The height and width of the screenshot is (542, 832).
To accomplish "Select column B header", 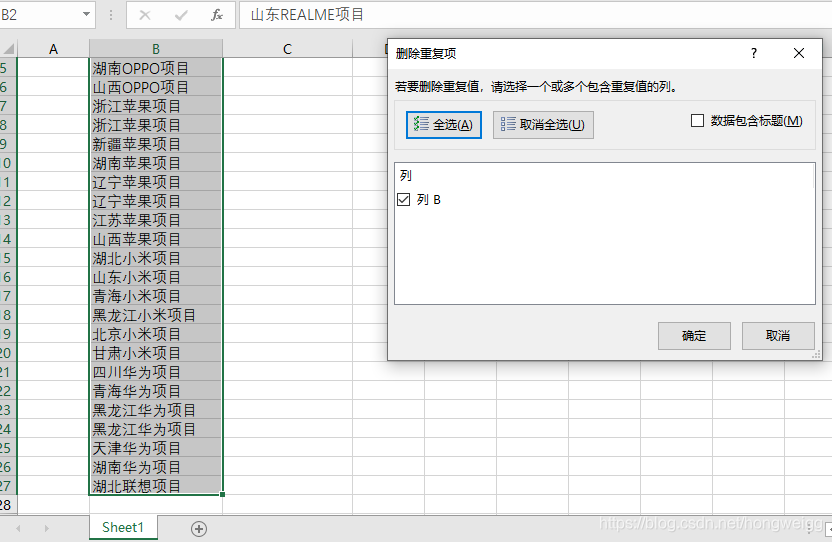I will (x=156, y=49).
